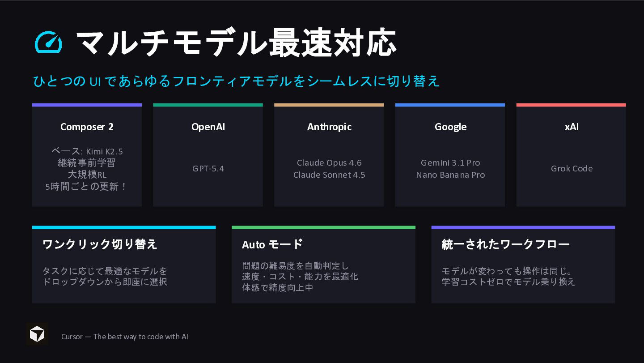The image size is (644, 363).
Task: Click the Auto モード heading
Action: tap(272, 244)
